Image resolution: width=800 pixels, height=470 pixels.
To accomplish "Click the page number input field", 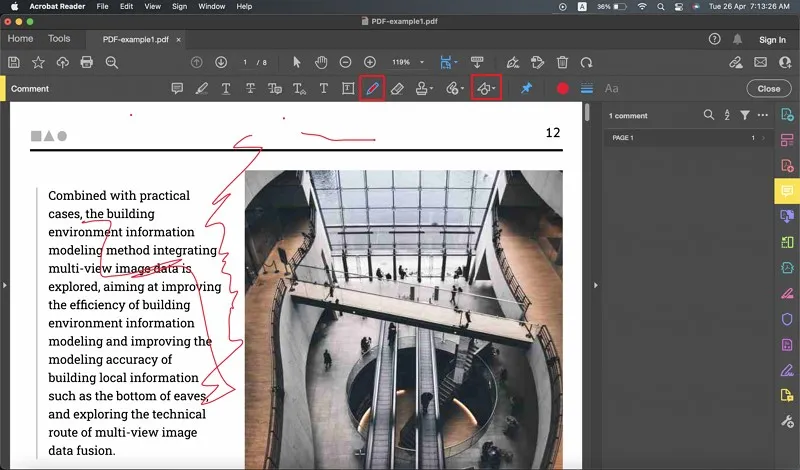I will click(247, 62).
